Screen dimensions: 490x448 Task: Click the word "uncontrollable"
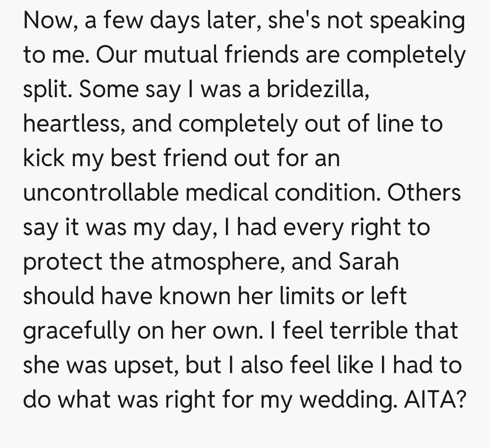[x=101, y=193]
